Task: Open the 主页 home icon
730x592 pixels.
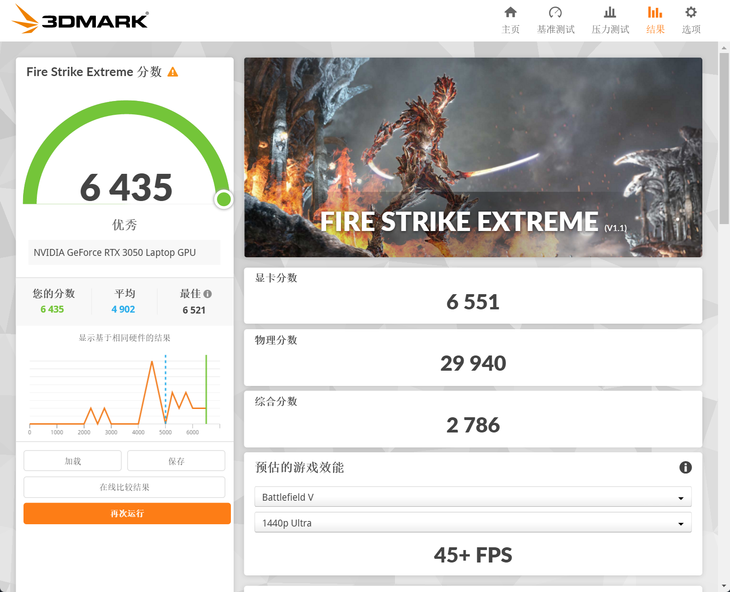Action: (x=510, y=13)
